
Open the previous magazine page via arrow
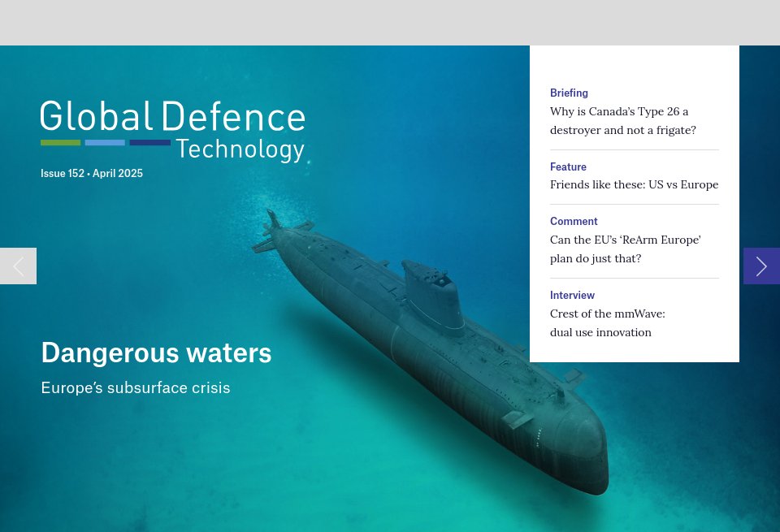(18, 266)
